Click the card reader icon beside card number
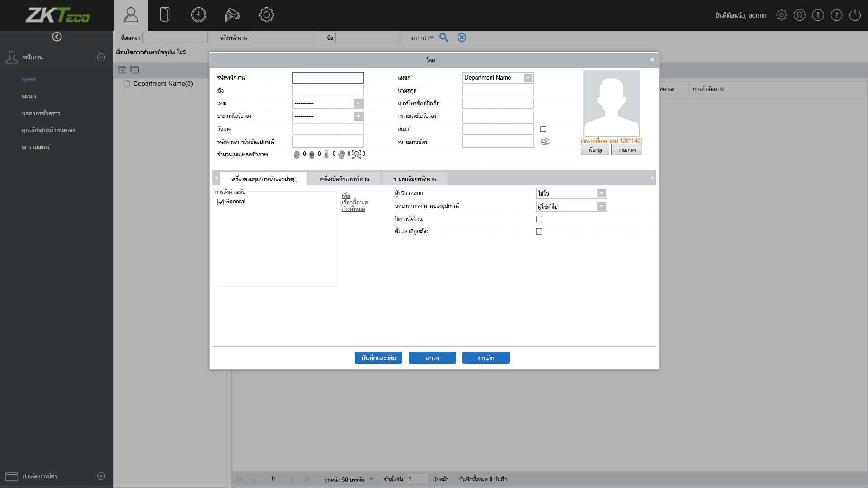This screenshot has height=488, width=868. [x=545, y=142]
